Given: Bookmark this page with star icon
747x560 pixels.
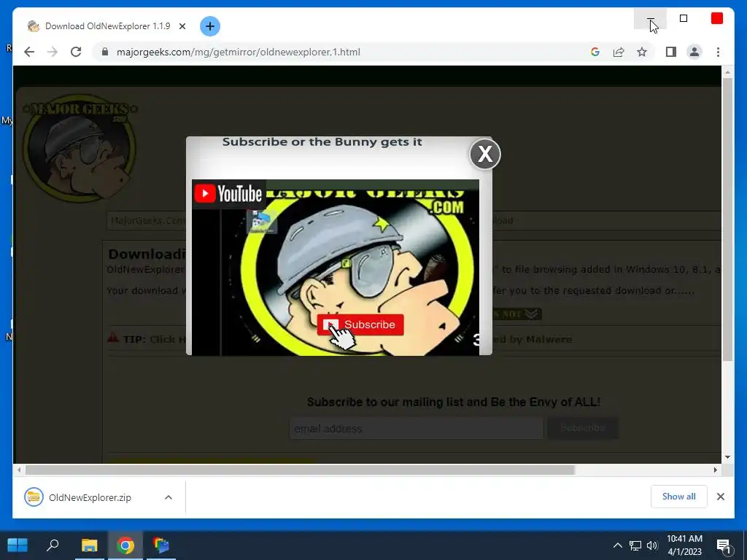Looking at the screenshot, I should tap(642, 52).
